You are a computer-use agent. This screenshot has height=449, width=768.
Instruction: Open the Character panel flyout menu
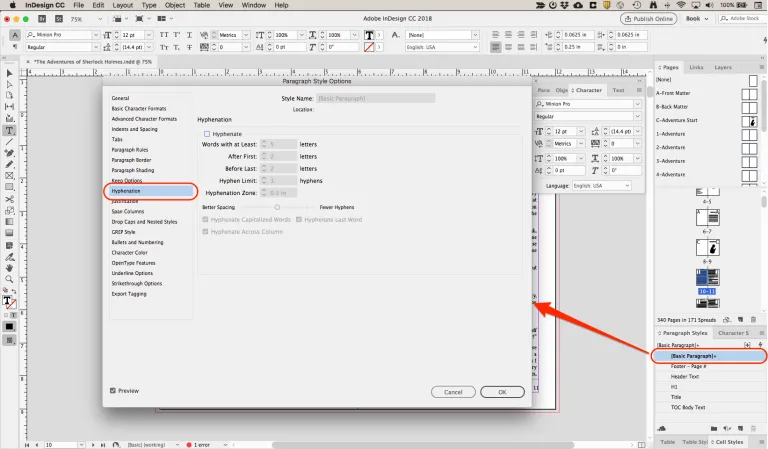[639, 90]
